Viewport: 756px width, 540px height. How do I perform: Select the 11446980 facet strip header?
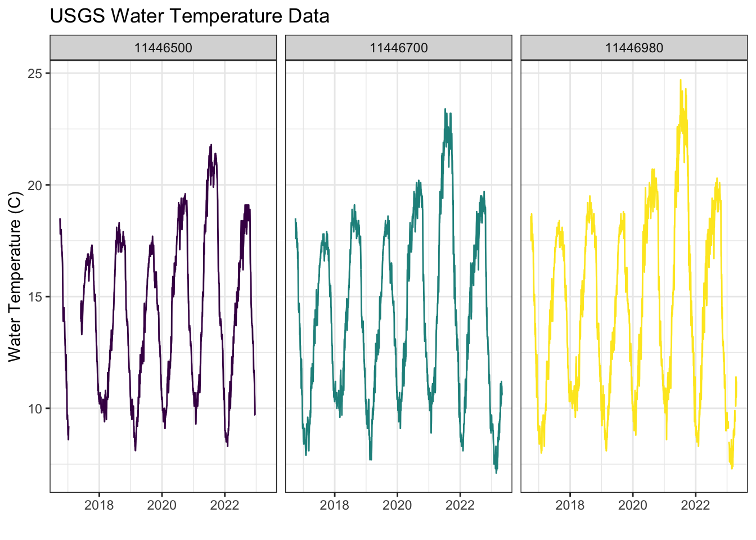coord(634,48)
